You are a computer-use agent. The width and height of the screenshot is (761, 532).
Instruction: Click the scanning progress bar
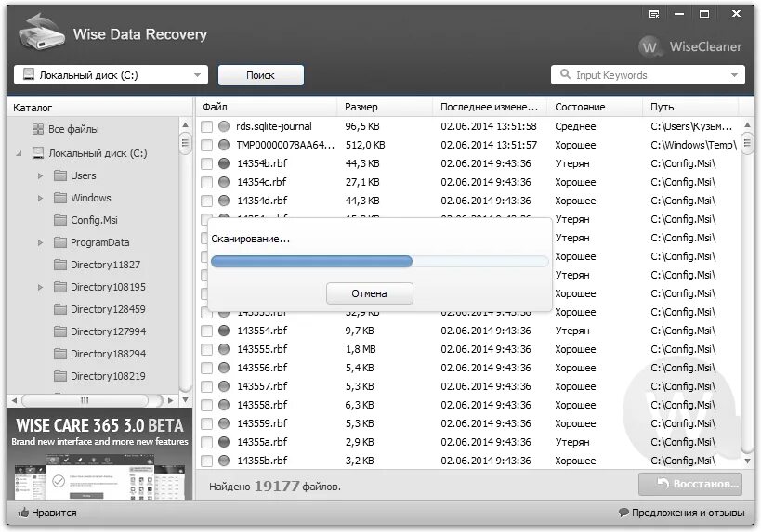pos(380,262)
